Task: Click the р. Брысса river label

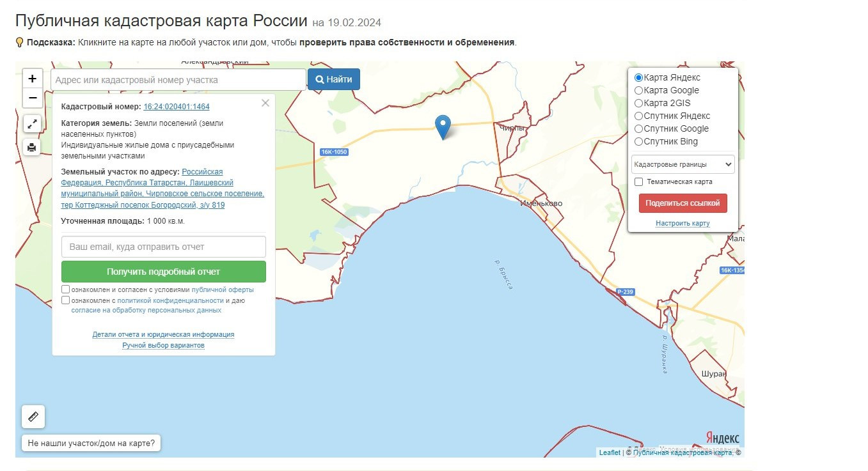Action: click(x=505, y=274)
